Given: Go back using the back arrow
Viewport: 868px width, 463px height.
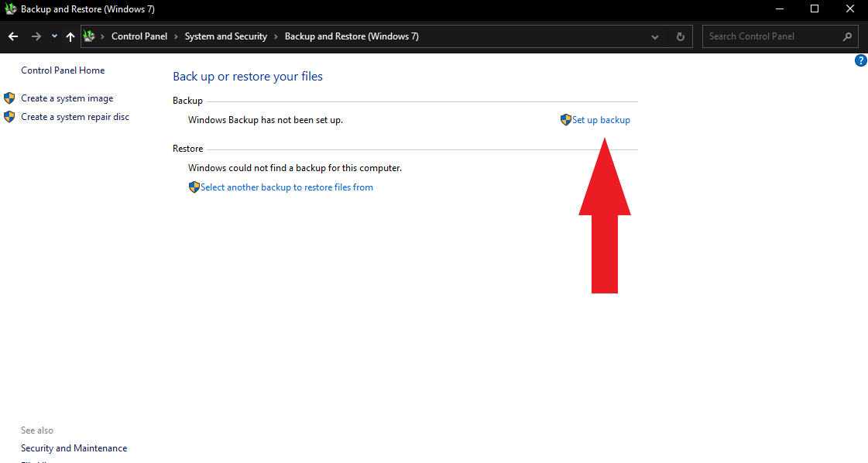Looking at the screenshot, I should pos(13,36).
